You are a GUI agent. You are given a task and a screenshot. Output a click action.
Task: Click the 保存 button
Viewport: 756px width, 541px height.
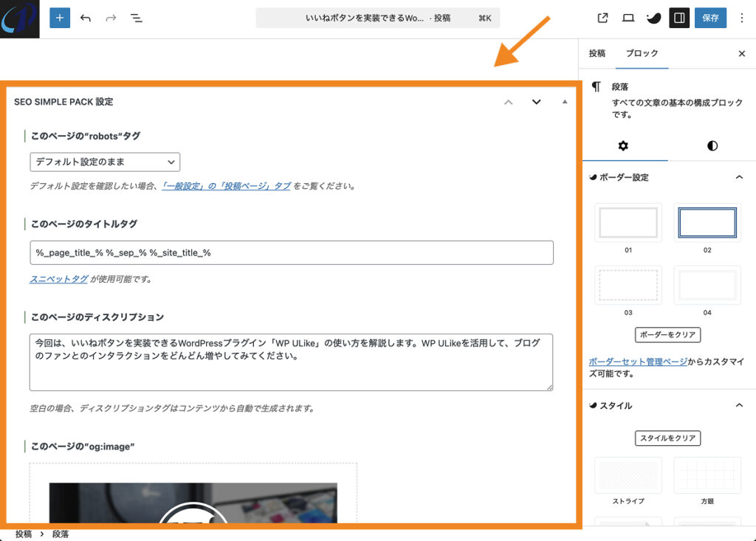(x=710, y=18)
